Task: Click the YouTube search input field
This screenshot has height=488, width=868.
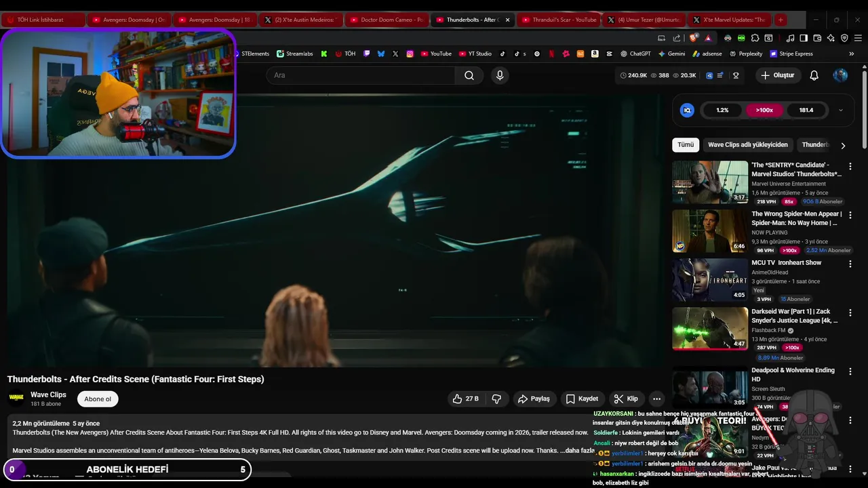Action: coord(361,75)
